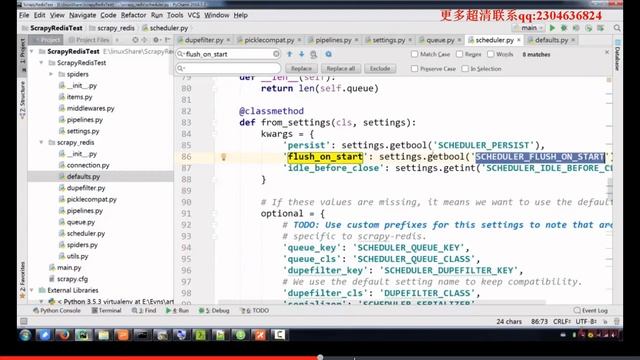Launch Firefox from the taskbar
The height and width of the screenshot is (360, 640).
pos(63,335)
